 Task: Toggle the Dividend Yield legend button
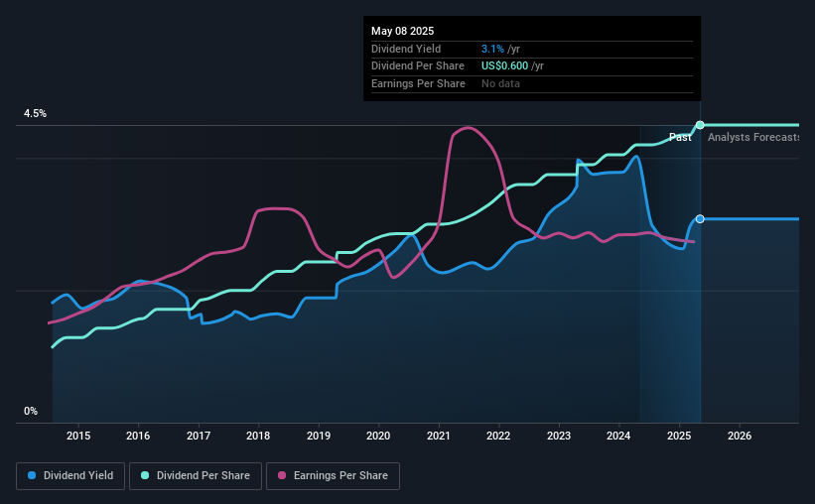[70, 476]
